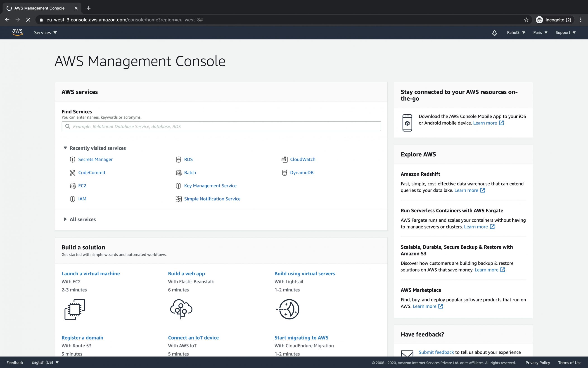
Task: Click the Submit feedback link
Action: coord(436,352)
